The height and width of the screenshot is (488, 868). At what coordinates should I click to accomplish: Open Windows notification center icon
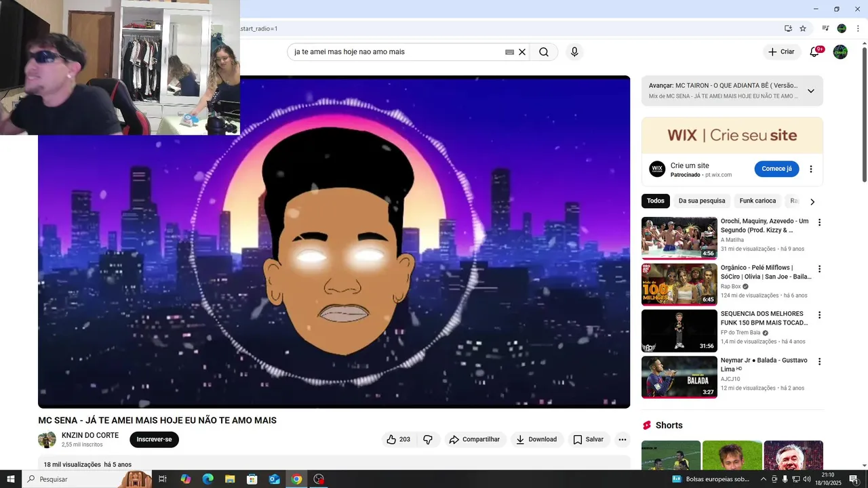[854, 479]
